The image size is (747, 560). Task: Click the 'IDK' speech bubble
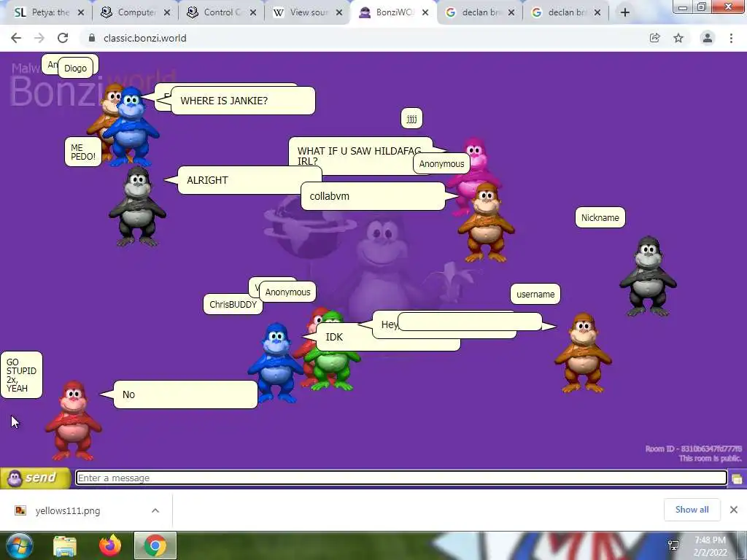388,337
